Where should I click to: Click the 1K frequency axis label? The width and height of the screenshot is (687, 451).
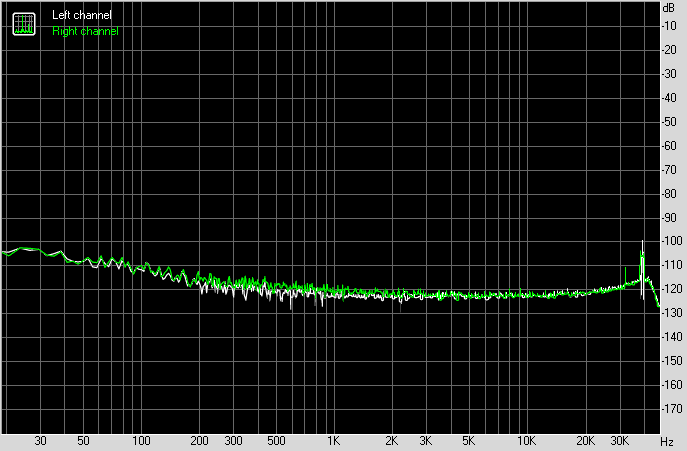click(334, 440)
